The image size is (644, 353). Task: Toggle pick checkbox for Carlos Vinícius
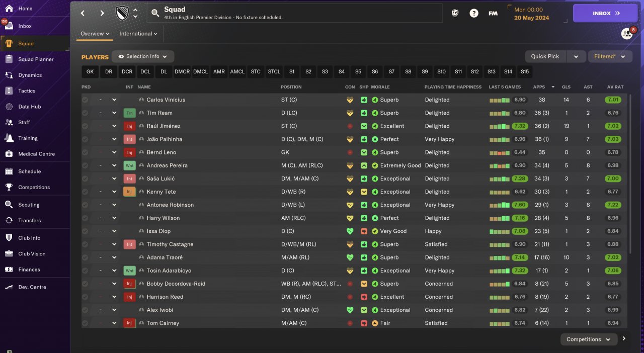(85, 100)
